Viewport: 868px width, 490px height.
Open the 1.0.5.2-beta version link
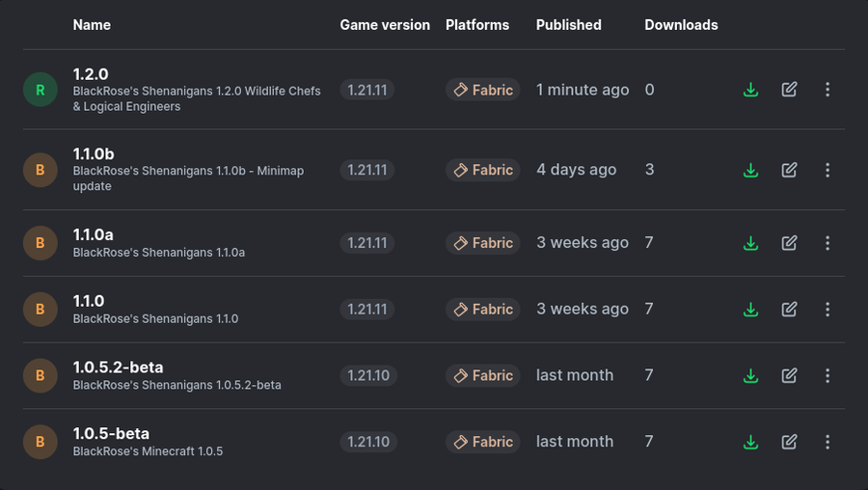(x=118, y=367)
